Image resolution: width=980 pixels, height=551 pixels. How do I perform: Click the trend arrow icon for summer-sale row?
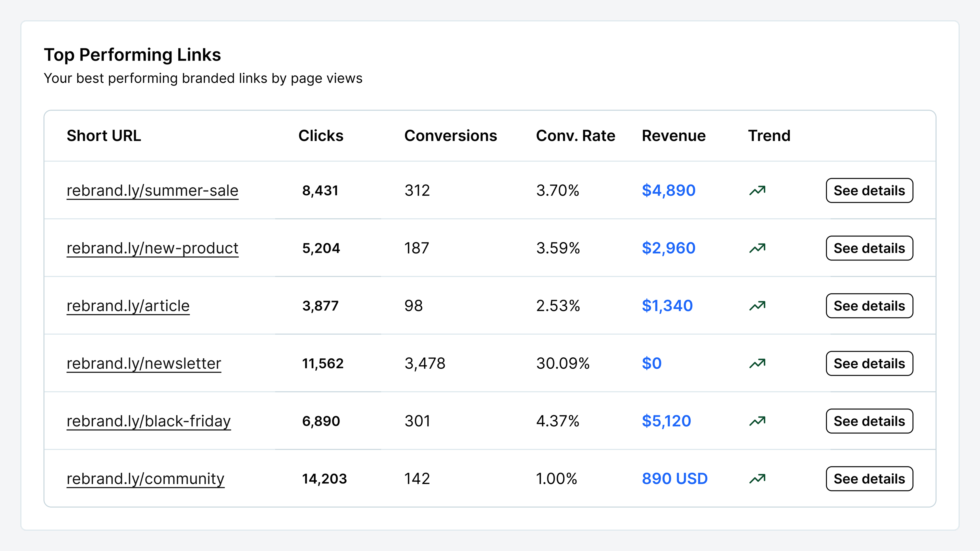point(757,191)
